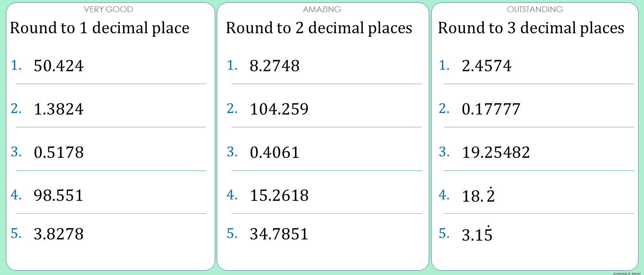Select the value 34.7851
The image size is (644, 275).
pos(279,234)
